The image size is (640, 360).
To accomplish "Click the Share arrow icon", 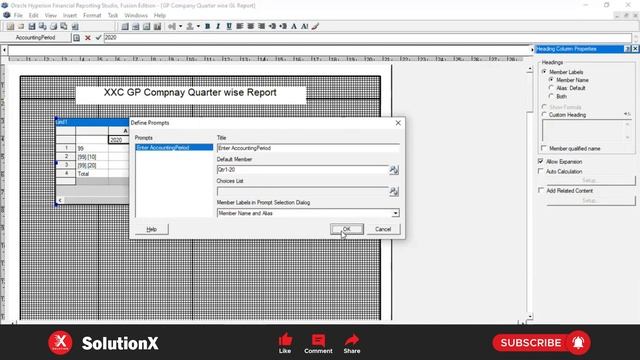I will coord(351,340).
